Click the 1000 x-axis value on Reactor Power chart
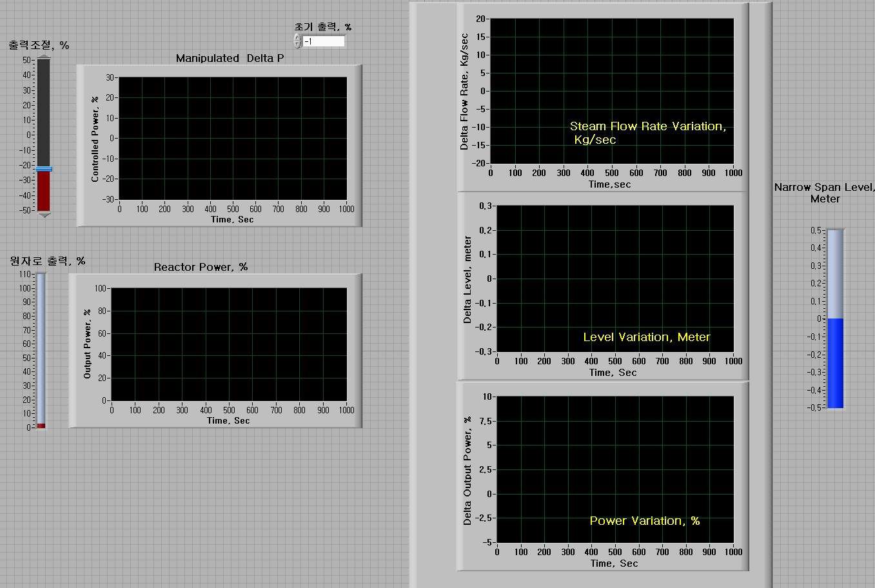This screenshot has height=588, width=875. pos(346,410)
